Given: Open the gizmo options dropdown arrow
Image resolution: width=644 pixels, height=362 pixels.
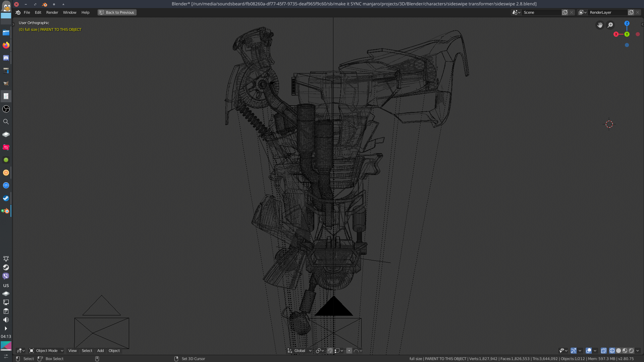Looking at the screenshot, I should [x=580, y=351].
